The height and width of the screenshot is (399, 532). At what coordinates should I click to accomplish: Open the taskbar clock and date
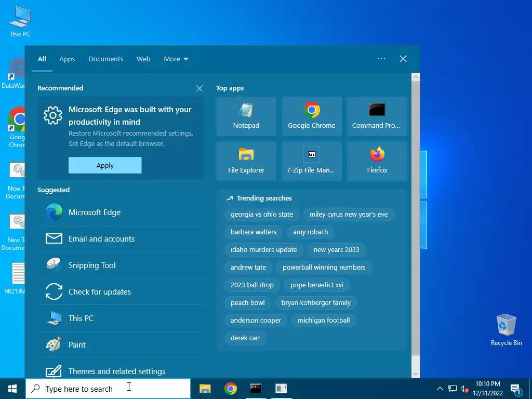(x=488, y=389)
